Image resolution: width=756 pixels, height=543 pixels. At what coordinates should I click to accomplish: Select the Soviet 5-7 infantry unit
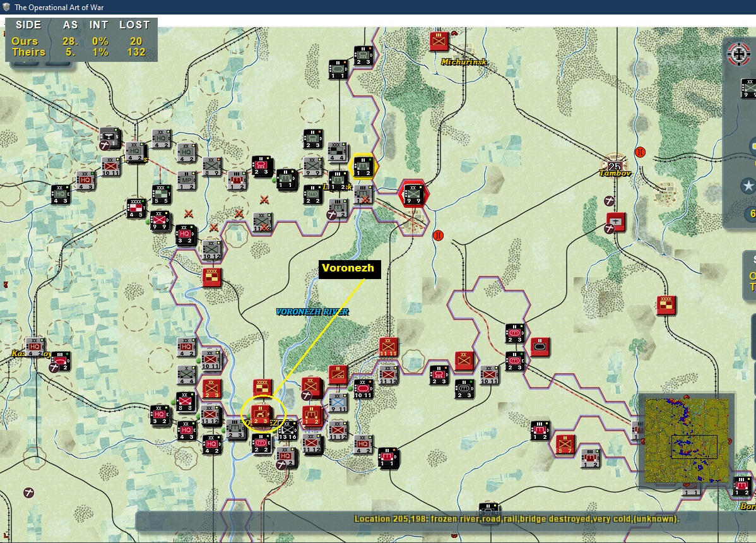pos(565,444)
